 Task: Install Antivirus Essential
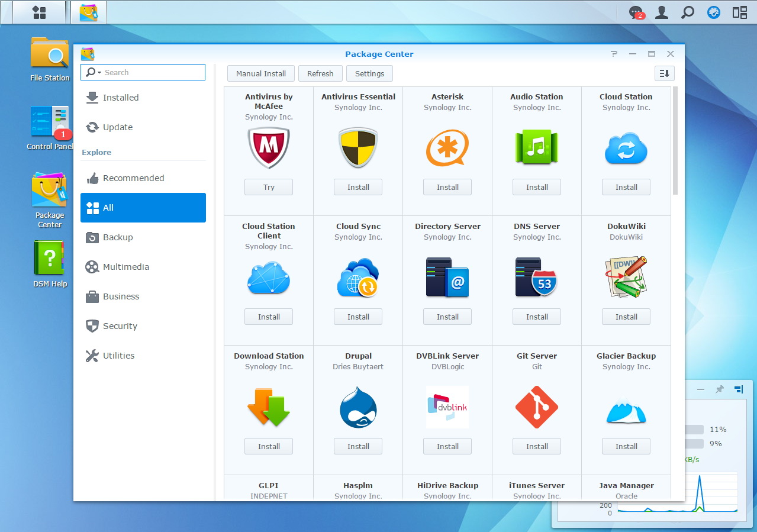click(358, 187)
